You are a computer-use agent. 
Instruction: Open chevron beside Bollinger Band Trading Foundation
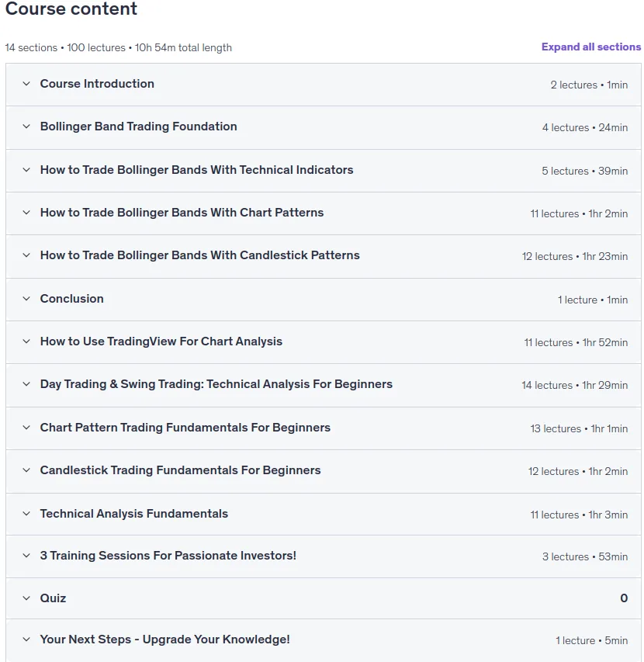point(26,127)
